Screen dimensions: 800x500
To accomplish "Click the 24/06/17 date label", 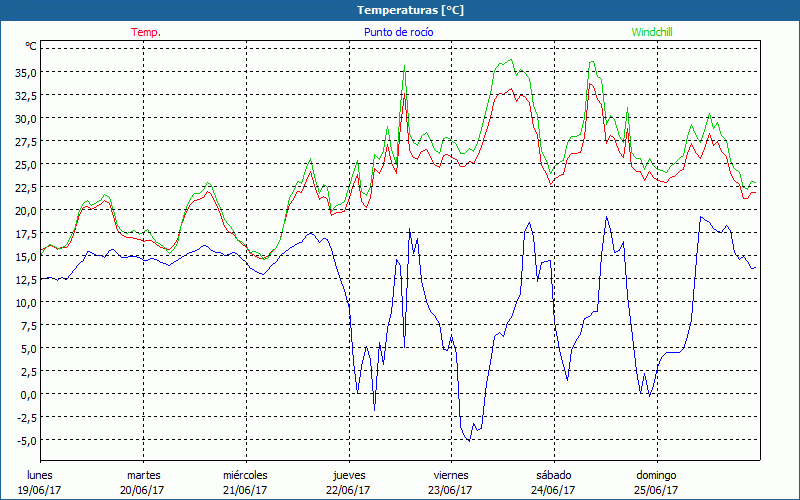I will 553,489.
